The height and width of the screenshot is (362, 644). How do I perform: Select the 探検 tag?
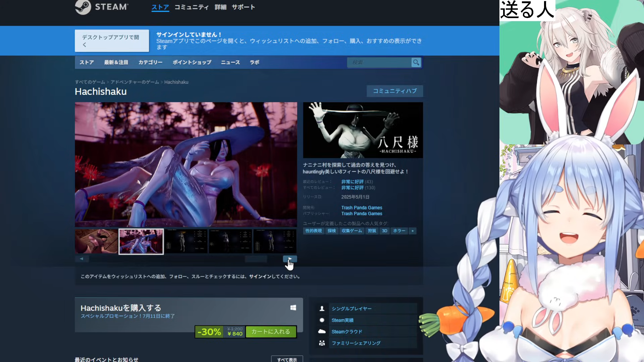point(331,231)
